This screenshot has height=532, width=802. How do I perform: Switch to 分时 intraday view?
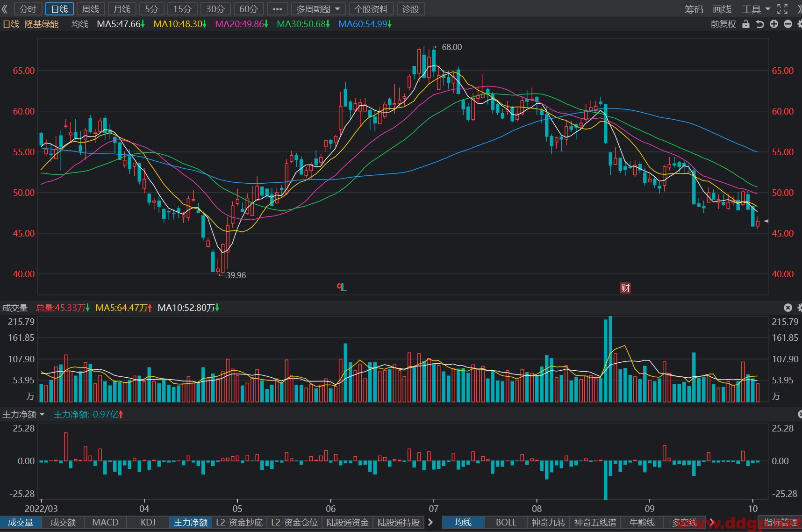click(28, 9)
